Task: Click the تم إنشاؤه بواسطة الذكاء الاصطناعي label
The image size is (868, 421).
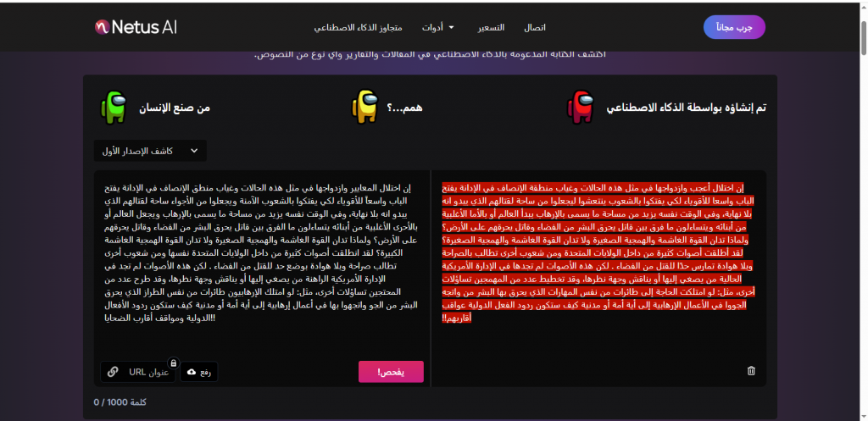Action: (687, 108)
